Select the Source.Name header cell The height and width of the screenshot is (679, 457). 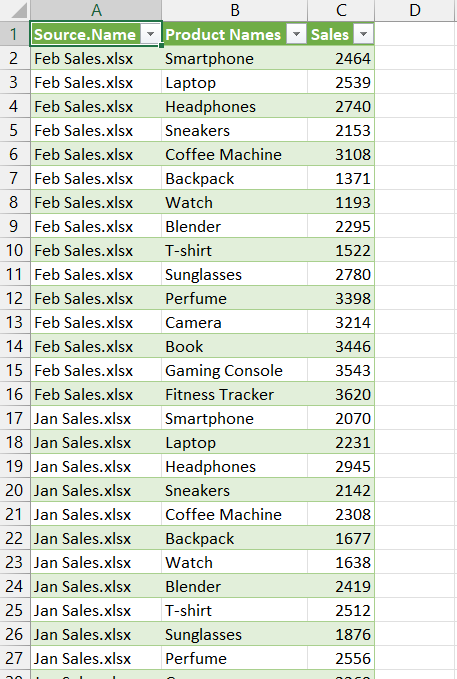pos(96,34)
